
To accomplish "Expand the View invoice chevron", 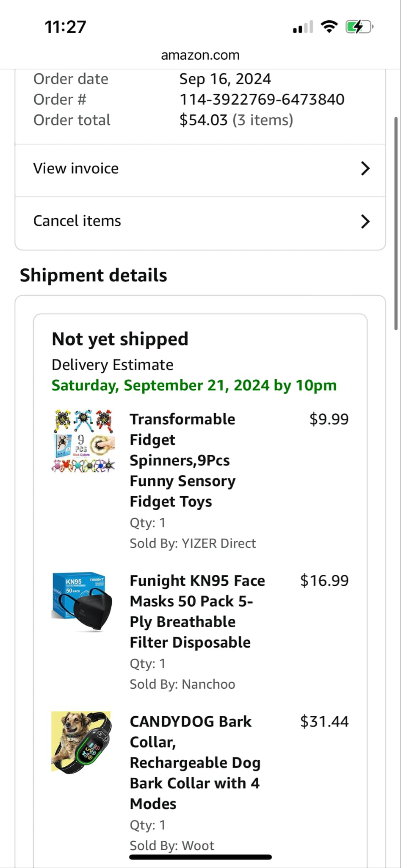I will [x=365, y=169].
